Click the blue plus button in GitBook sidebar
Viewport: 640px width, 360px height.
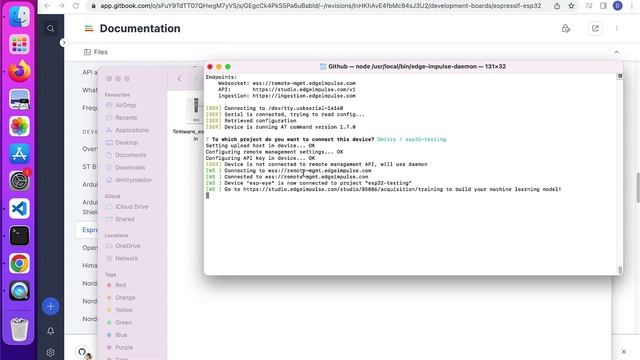coord(51,307)
